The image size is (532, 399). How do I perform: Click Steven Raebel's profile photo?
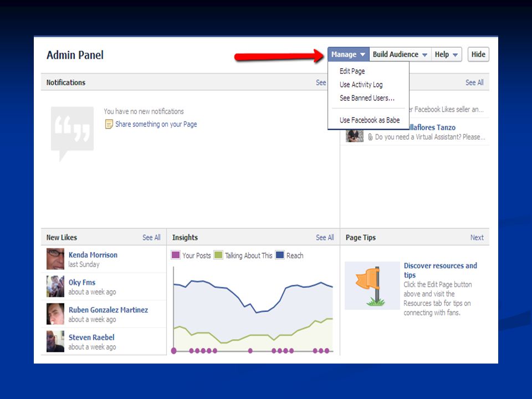click(x=55, y=341)
